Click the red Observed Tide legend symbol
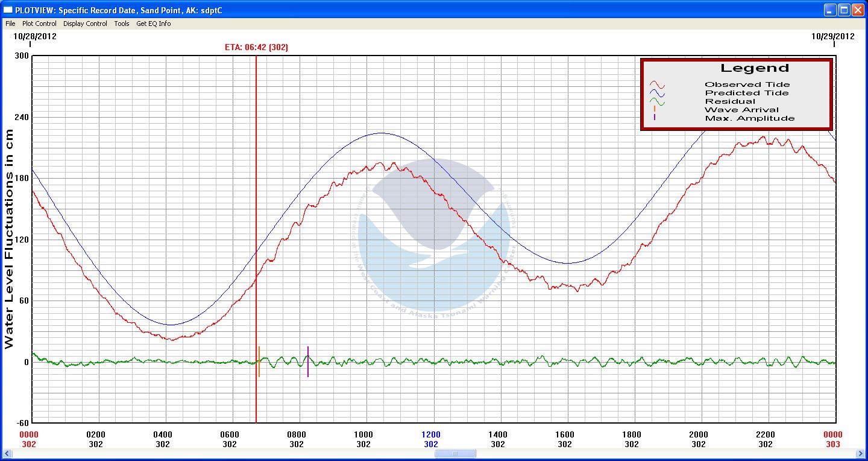Screen dimensions: 868x461 (x=656, y=85)
